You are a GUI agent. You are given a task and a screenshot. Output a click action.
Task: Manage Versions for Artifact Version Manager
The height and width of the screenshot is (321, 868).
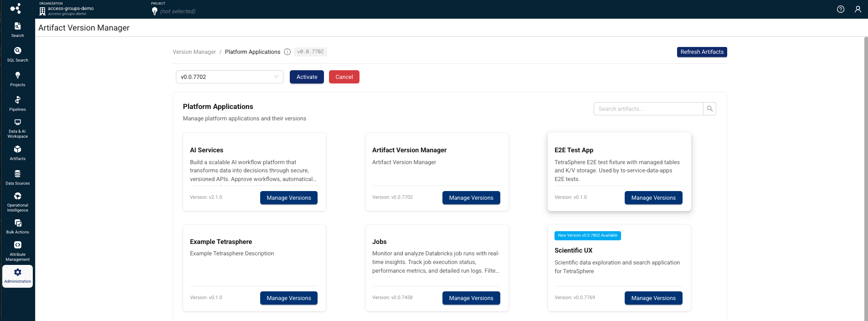(471, 198)
